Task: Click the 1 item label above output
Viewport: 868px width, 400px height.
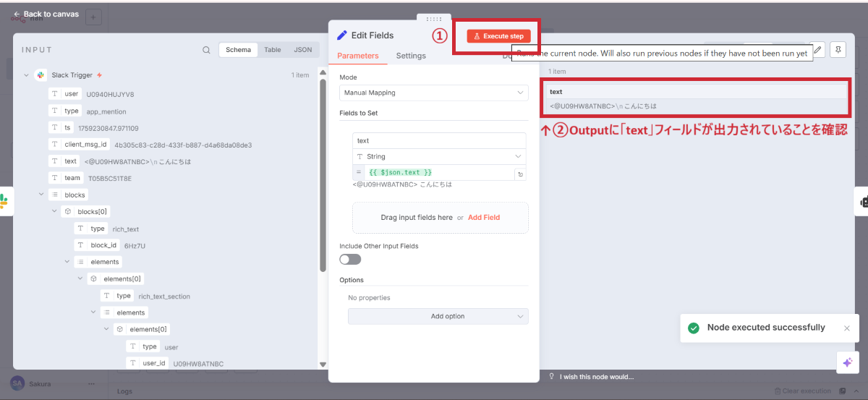Action: (x=557, y=72)
